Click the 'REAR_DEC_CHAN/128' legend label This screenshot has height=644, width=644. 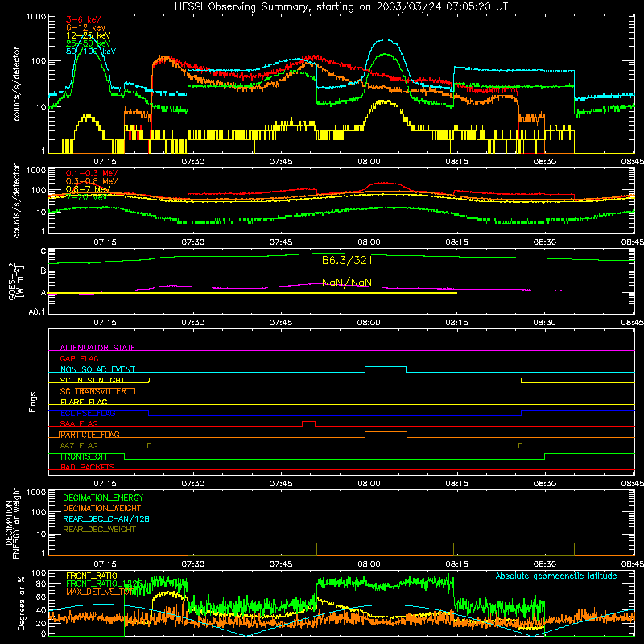click(106, 518)
